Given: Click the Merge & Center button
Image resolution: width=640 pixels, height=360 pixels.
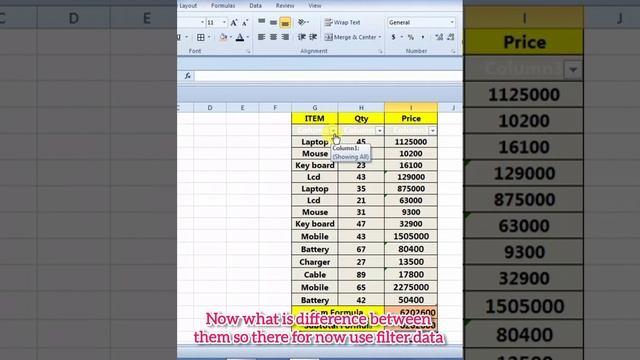Looking at the screenshot, I should pyautogui.click(x=350, y=37).
